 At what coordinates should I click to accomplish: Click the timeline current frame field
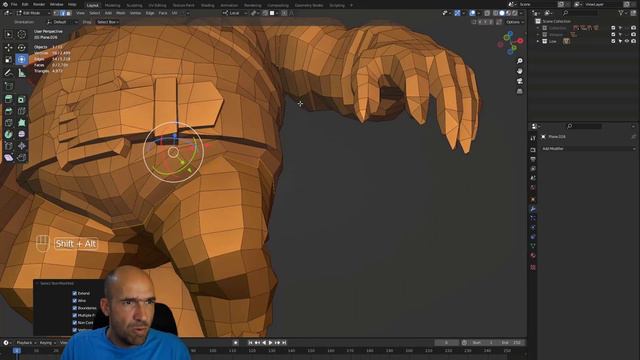pos(447,343)
